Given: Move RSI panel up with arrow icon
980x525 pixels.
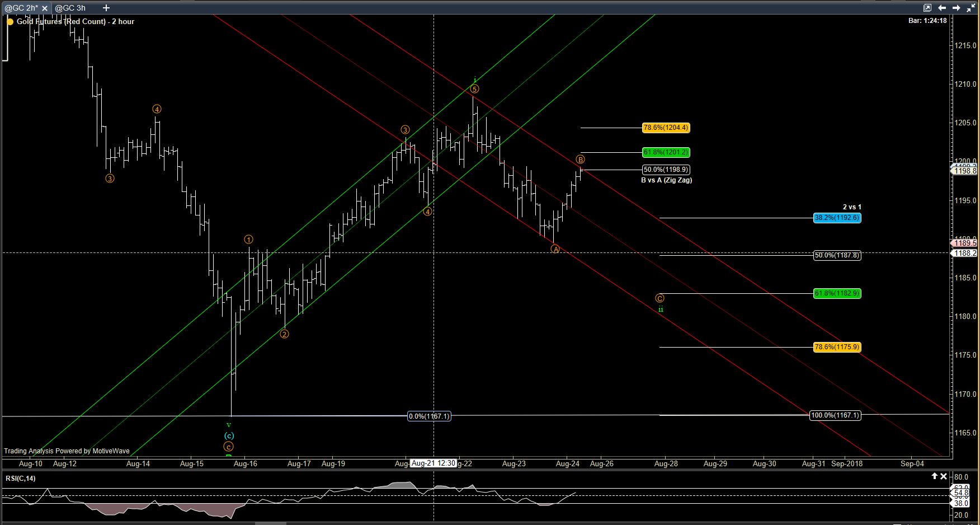Looking at the screenshot, I should click(934, 476).
